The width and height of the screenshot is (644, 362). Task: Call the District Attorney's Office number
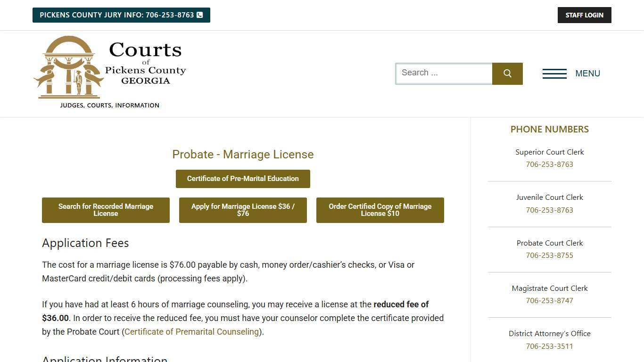pos(549,346)
